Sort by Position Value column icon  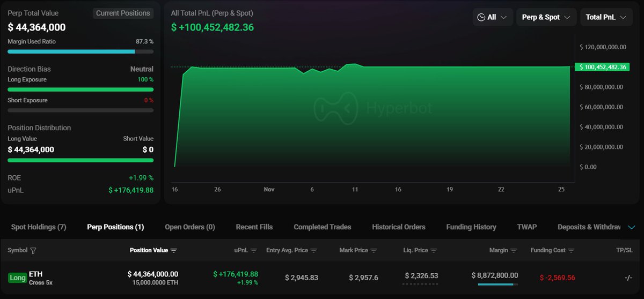point(173,251)
